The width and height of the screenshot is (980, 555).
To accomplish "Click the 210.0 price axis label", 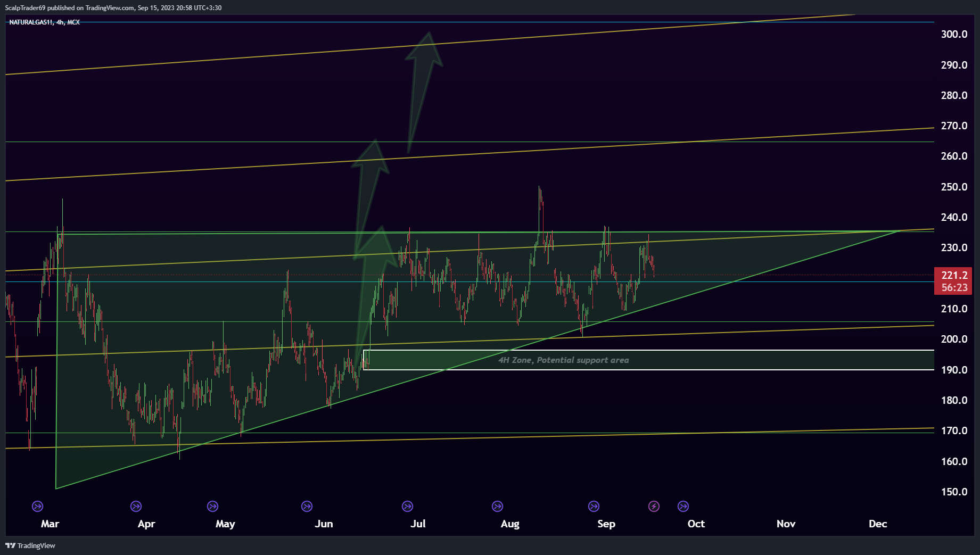I will tap(954, 309).
